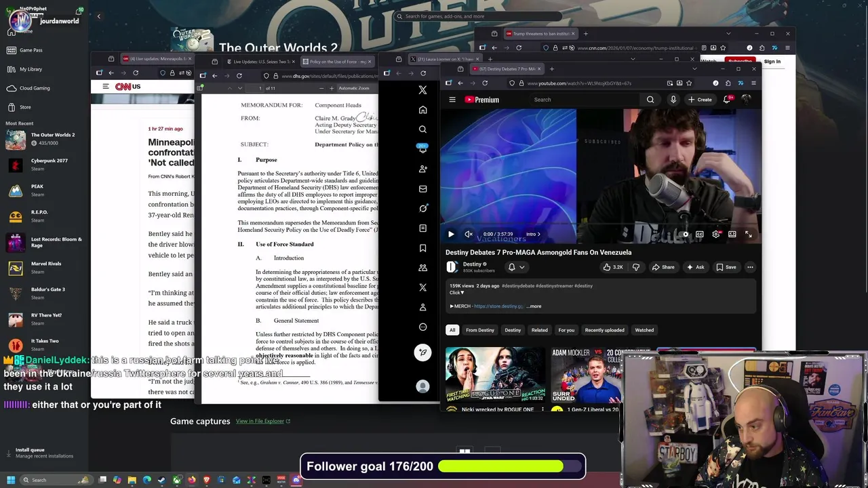
Task: Like the Destiny Debates video
Action: (613, 267)
